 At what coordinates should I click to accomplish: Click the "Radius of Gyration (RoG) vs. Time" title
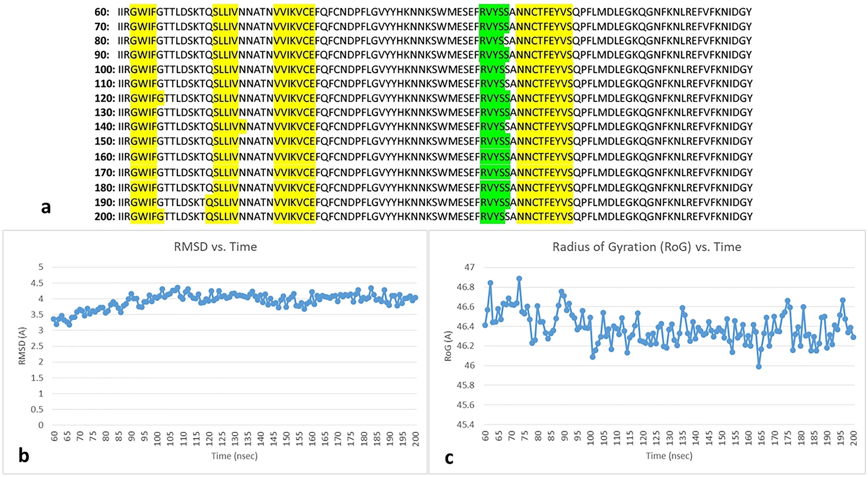click(x=647, y=247)
